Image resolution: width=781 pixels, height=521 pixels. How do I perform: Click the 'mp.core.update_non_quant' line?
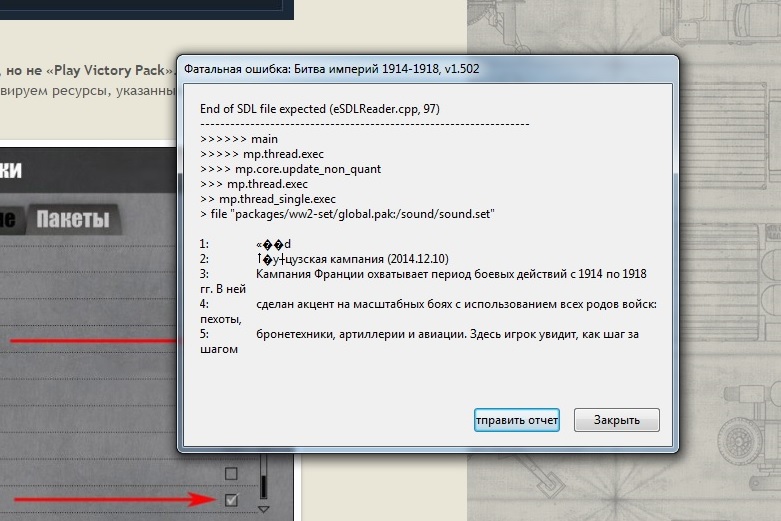pos(290,169)
